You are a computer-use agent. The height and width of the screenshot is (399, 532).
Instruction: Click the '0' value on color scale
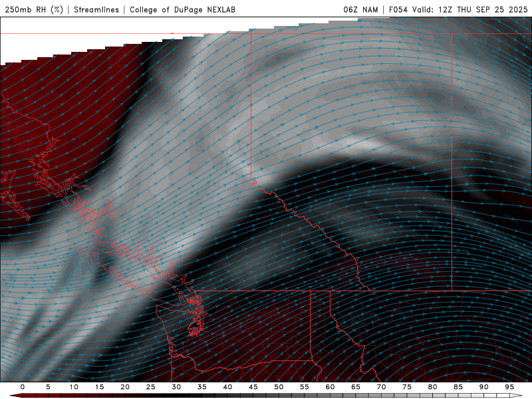pos(23,387)
